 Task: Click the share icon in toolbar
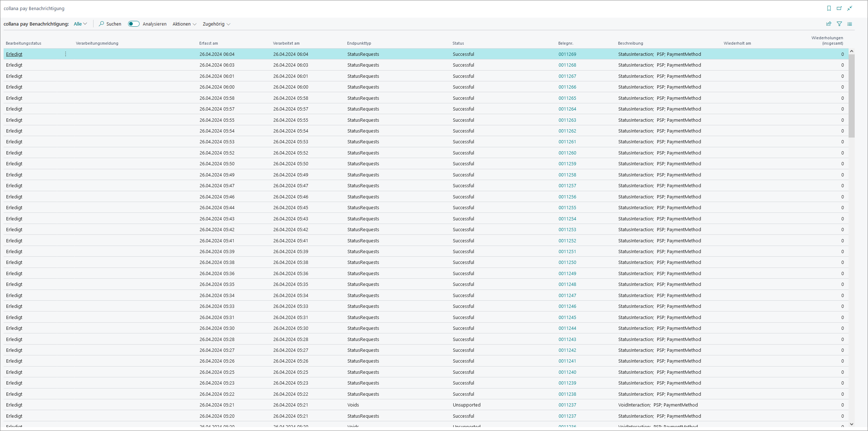[x=829, y=24]
